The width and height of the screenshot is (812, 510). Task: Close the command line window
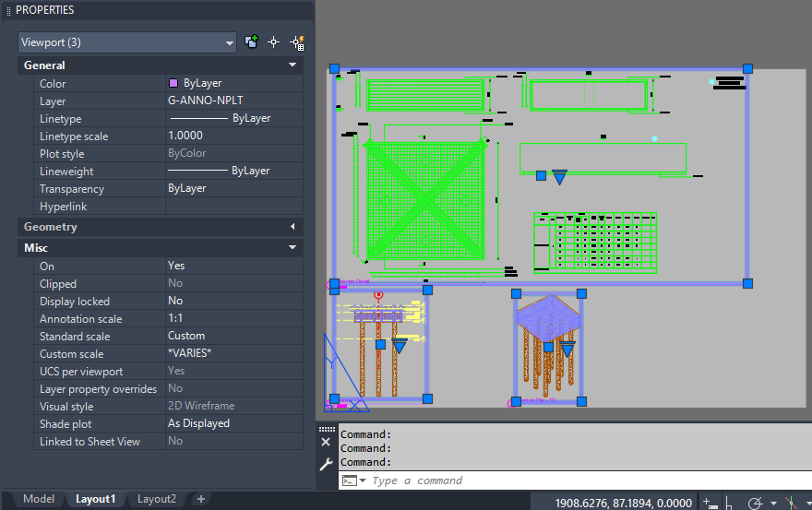pos(326,443)
